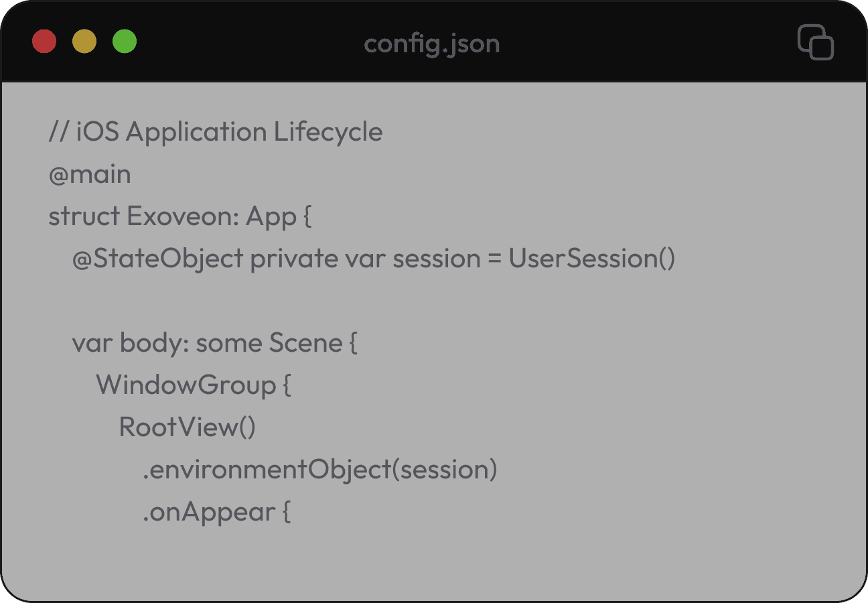Select the green zoom traffic light icon

tap(124, 41)
